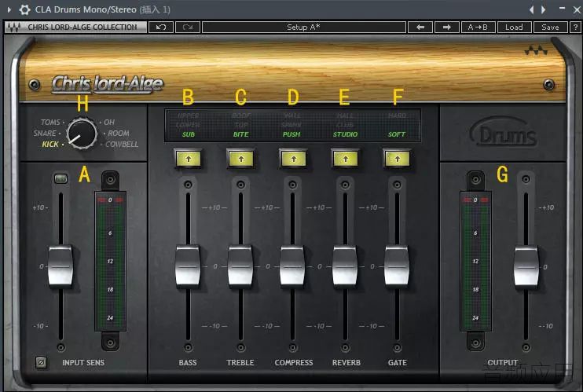The image size is (583, 392).
Task: Click the BITE treble mode label
Action: 241,134
